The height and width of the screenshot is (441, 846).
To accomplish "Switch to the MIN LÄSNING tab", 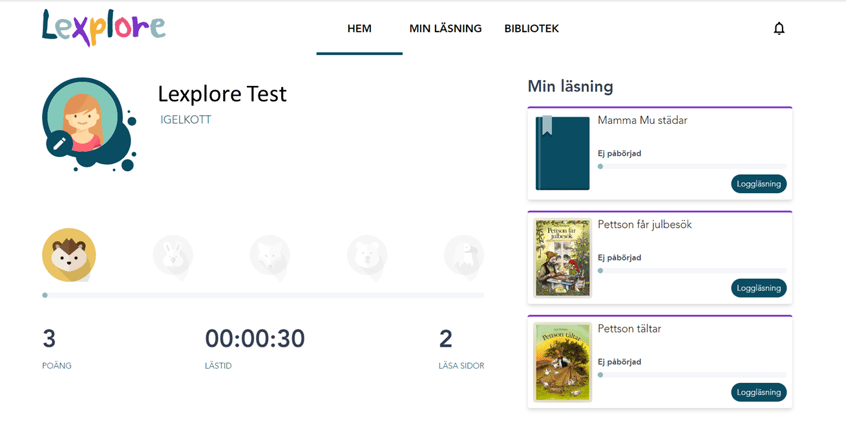I will 445,29.
